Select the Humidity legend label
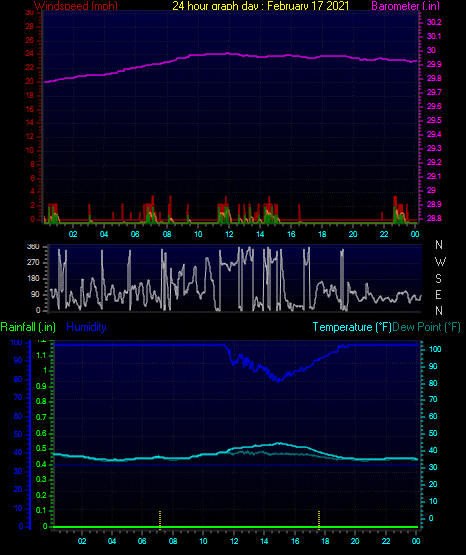Image resolution: width=466 pixels, height=555 pixels. 86,327
